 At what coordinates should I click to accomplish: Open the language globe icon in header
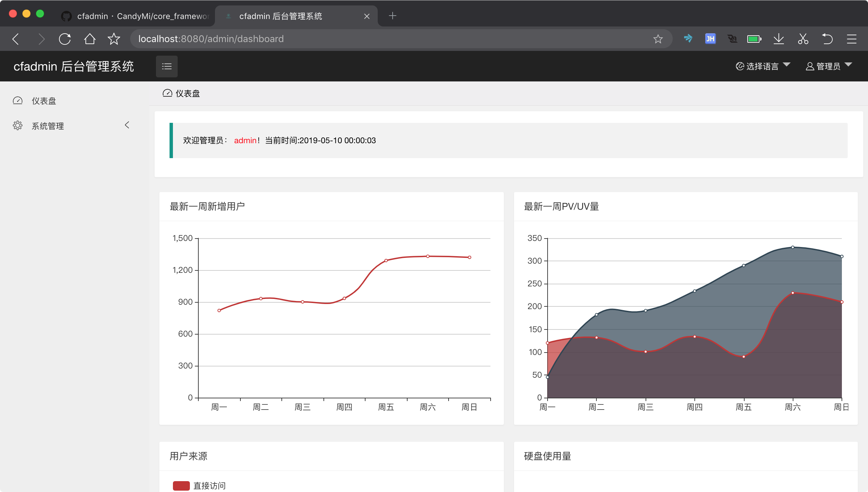tap(740, 66)
